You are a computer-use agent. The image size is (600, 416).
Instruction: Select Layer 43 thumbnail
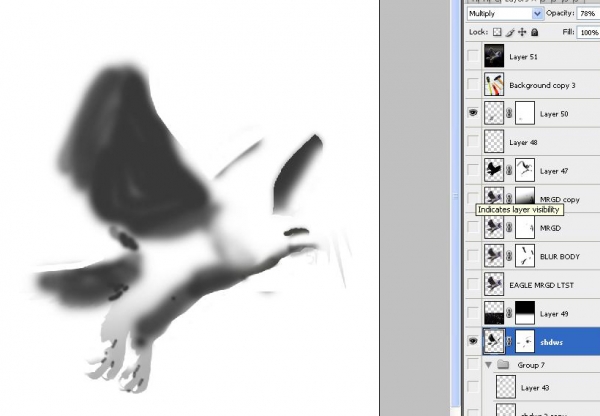pyautogui.click(x=506, y=387)
